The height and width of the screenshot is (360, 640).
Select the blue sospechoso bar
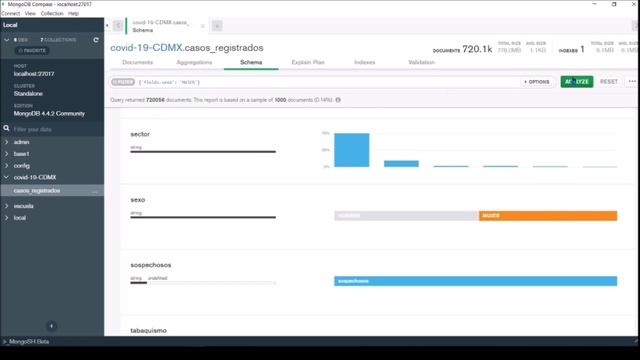point(476,281)
